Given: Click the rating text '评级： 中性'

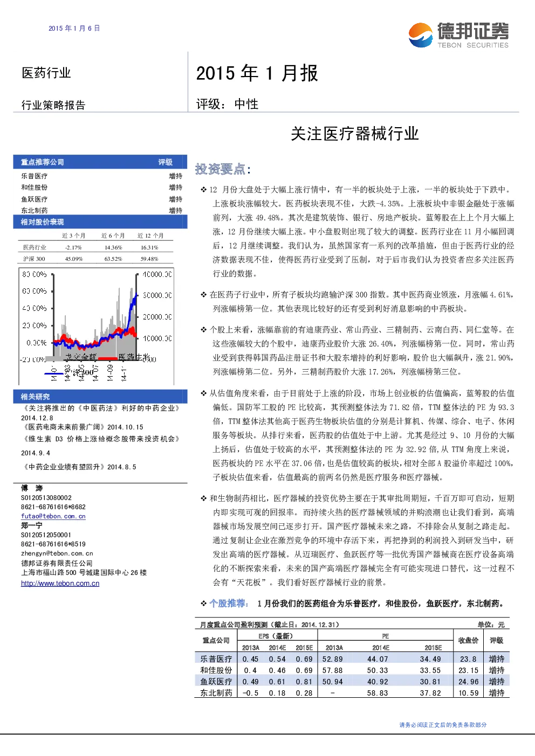Looking at the screenshot, I should (227, 104).
